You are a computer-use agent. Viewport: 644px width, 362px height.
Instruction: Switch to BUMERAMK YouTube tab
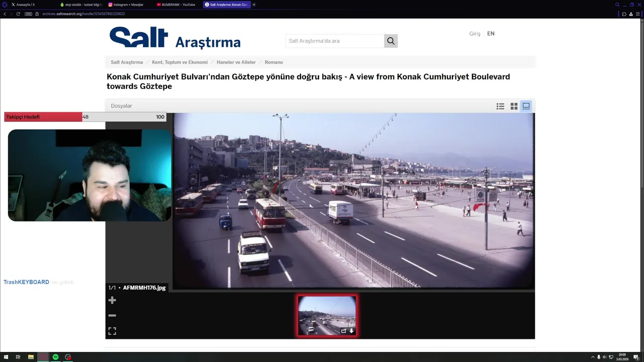coord(177,5)
